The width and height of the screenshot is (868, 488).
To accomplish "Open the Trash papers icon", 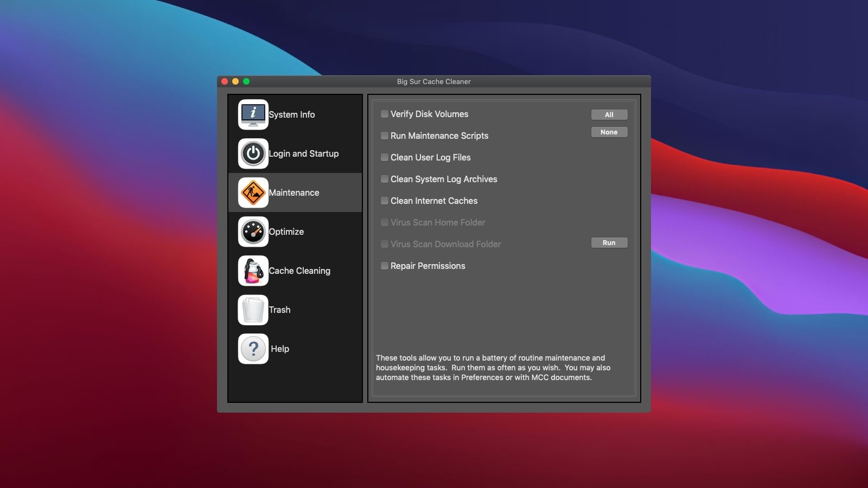I will [x=253, y=310].
